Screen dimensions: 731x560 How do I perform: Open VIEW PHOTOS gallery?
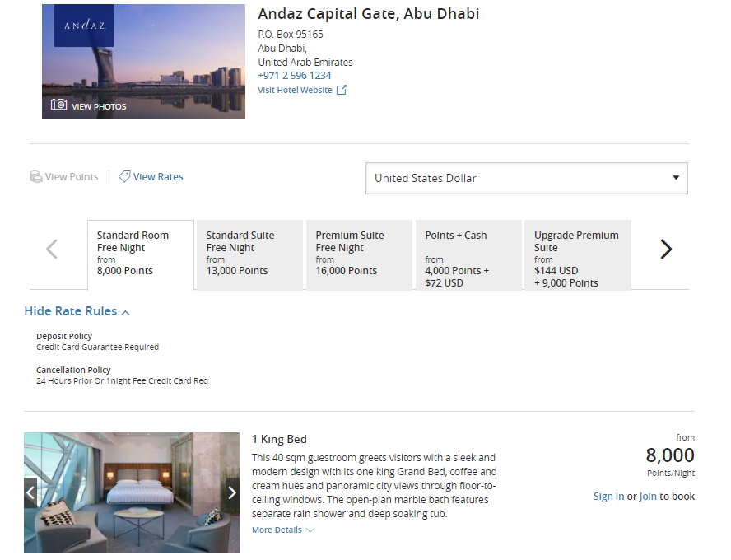coord(98,107)
